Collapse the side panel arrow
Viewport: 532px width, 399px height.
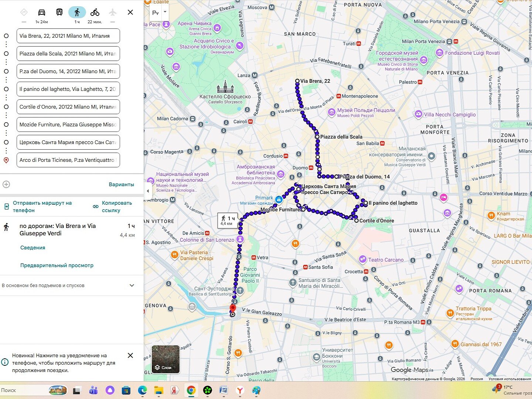pyautogui.click(x=148, y=191)
